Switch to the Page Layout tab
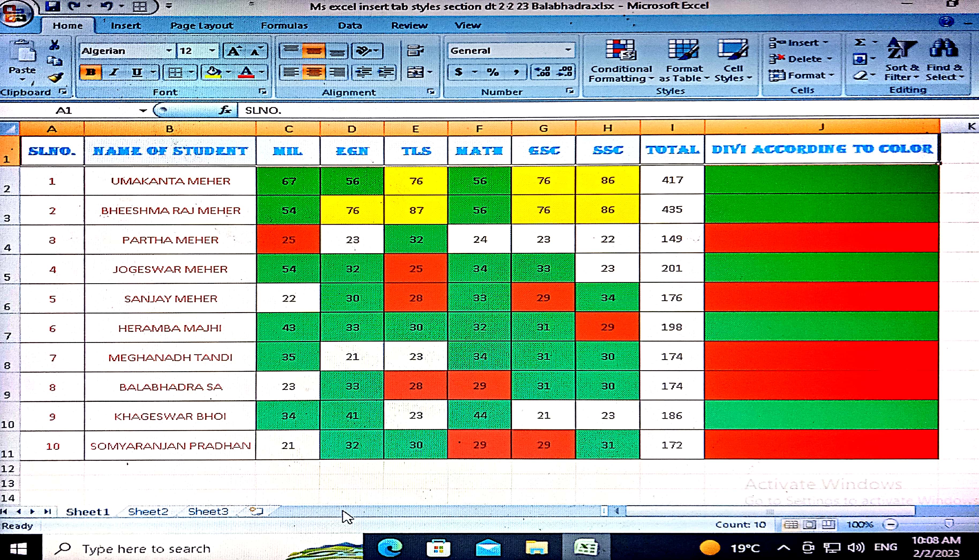Image resolution: width=979 pixels, height=560 pixels. pos(202,26)
